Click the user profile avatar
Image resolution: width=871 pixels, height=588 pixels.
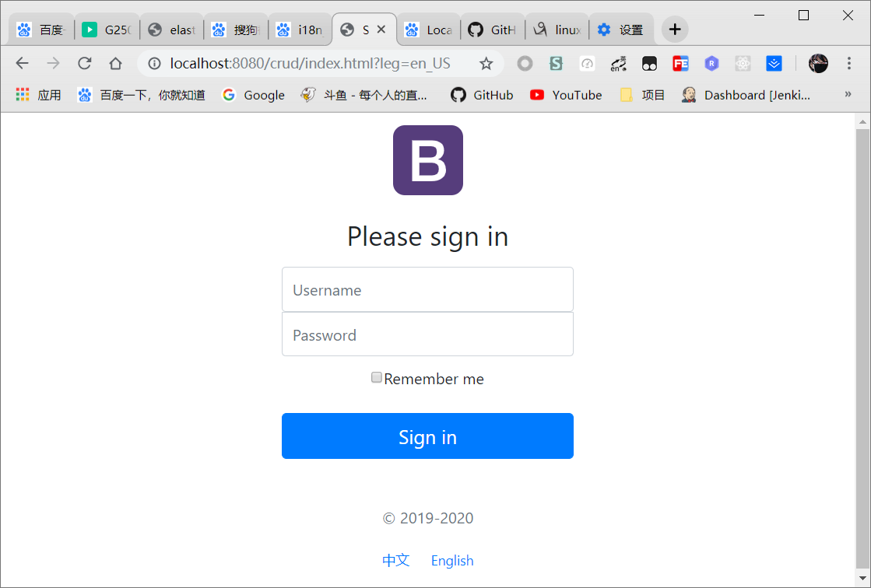click(818, 64)
